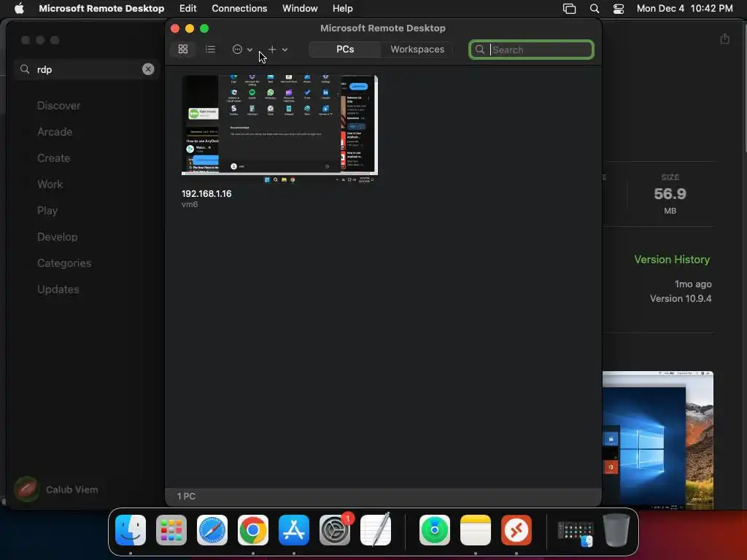Open Work in App Store sidebar

[50, 184]
